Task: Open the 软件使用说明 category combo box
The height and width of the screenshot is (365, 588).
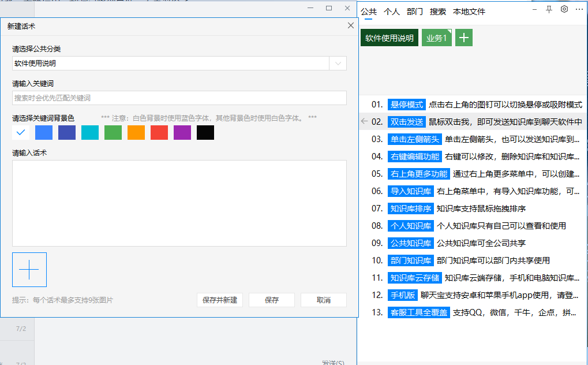Action: [179, 64]
